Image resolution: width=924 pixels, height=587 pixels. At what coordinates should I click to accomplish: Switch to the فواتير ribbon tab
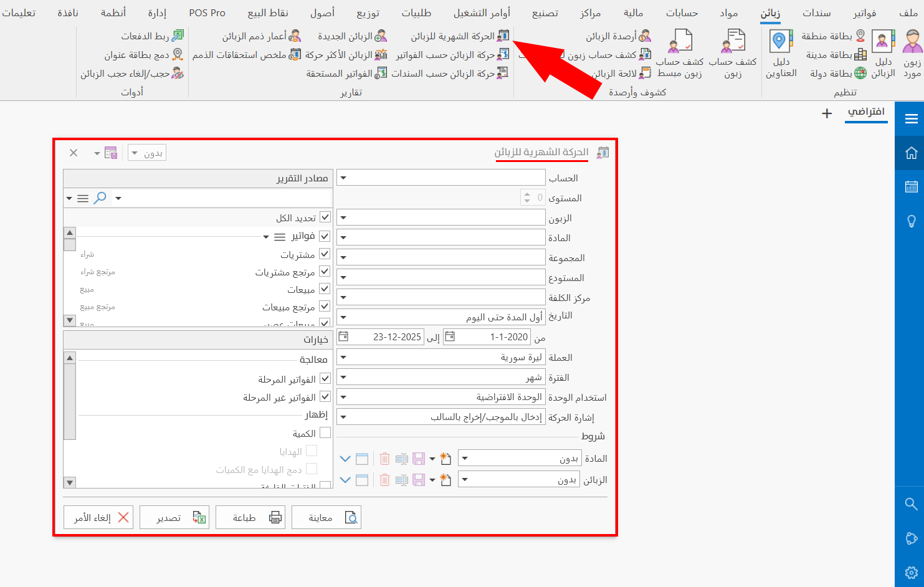tap(865, 12)
